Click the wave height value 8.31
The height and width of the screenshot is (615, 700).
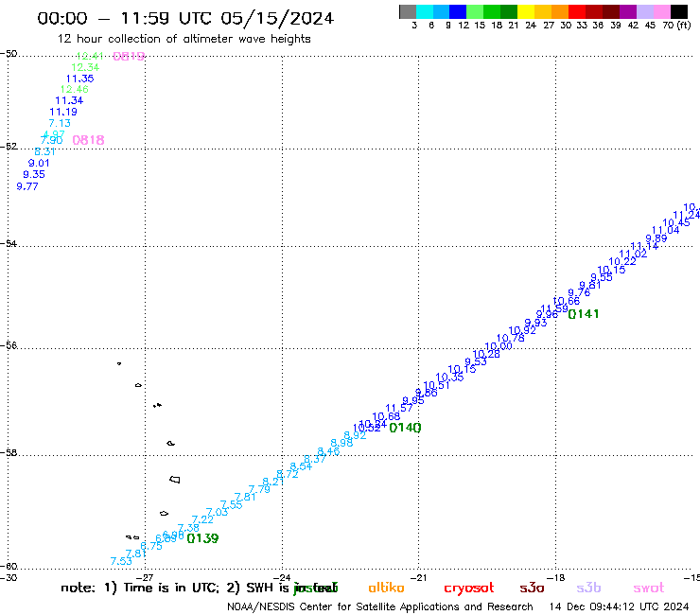click(x=44, y=151)
